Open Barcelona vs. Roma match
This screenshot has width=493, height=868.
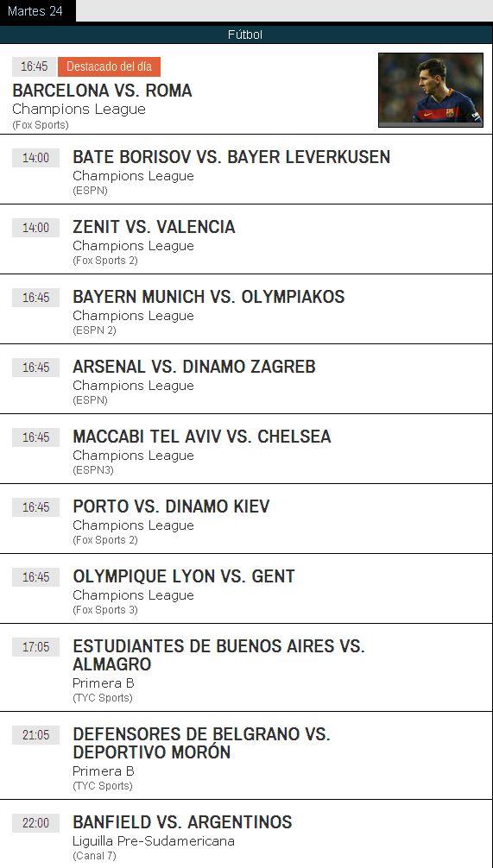click(x=102, y=91)
